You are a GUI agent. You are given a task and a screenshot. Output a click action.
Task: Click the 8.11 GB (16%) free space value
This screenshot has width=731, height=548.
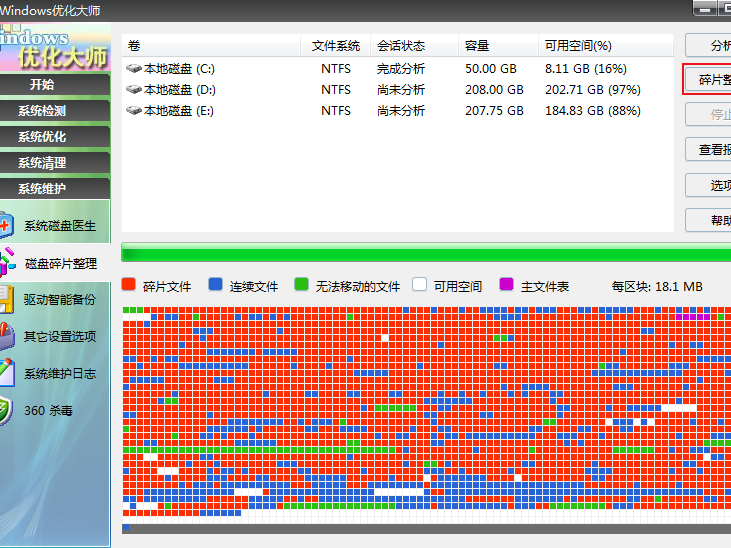(x=586, y=69)
